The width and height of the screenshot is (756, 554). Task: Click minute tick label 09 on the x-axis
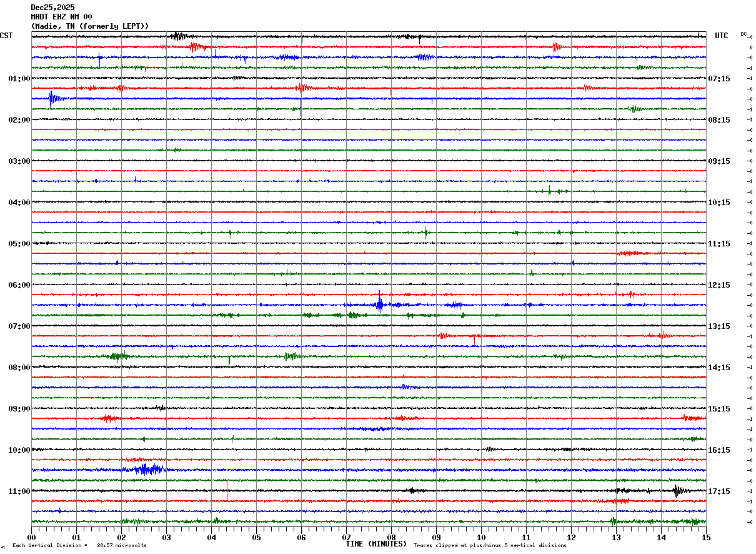coord(436,537)
